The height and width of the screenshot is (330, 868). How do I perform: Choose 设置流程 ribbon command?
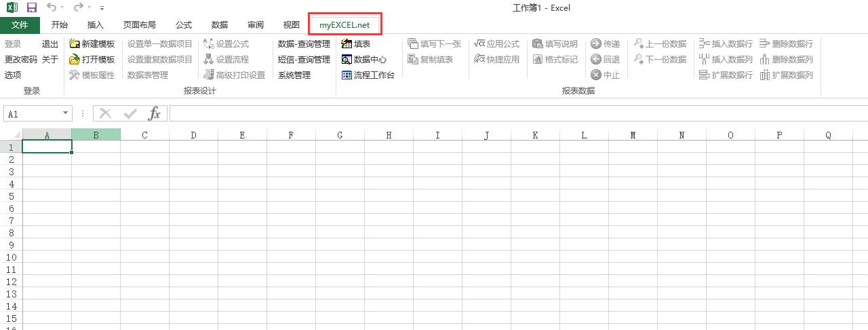[226, 60]
